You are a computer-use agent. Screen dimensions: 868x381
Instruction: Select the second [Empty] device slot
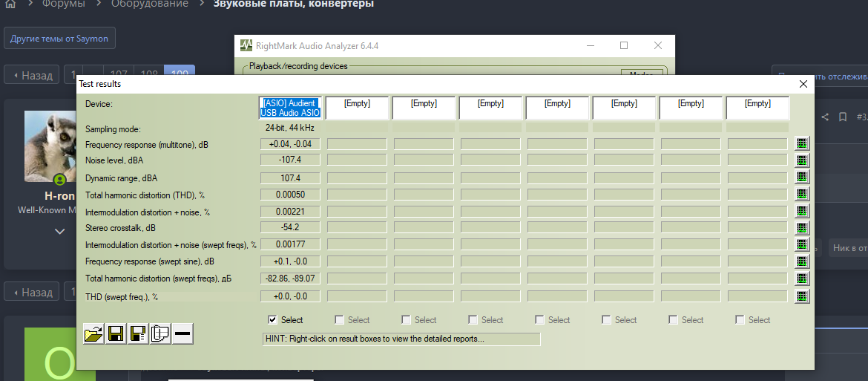357,108
